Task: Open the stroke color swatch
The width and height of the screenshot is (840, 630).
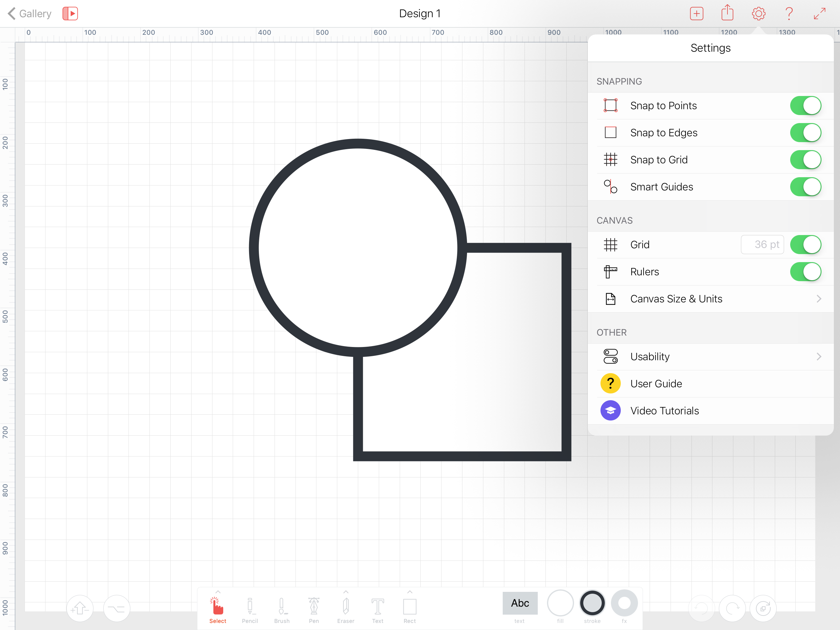Action: point(592,603)
